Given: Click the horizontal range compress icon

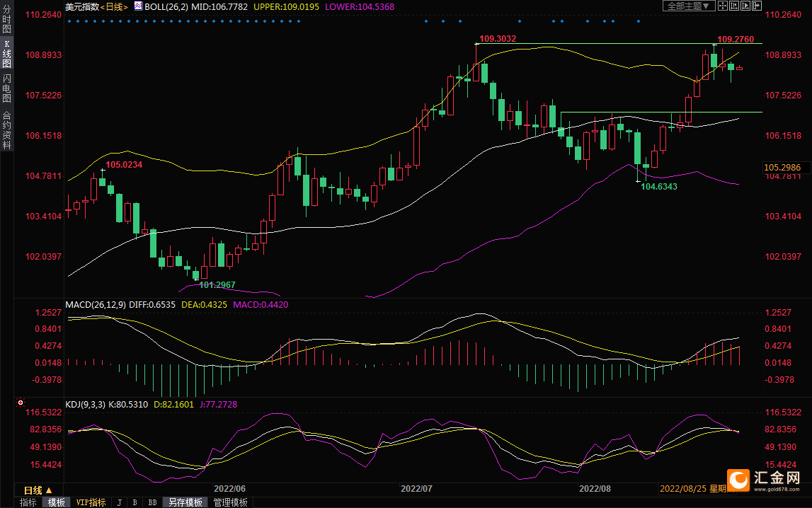Looking at the screenshot, I should pyautogui.click(x=733, y=6).
